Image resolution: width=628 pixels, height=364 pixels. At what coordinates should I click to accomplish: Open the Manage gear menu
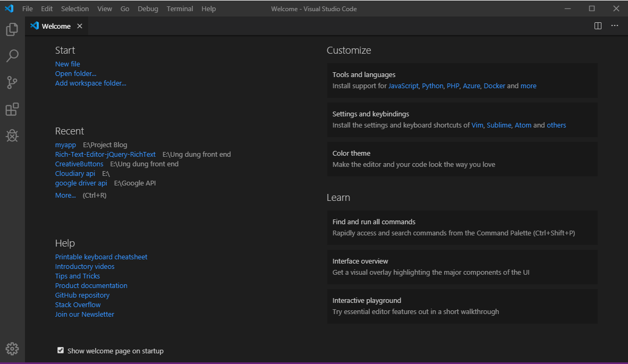click(12, 349)
